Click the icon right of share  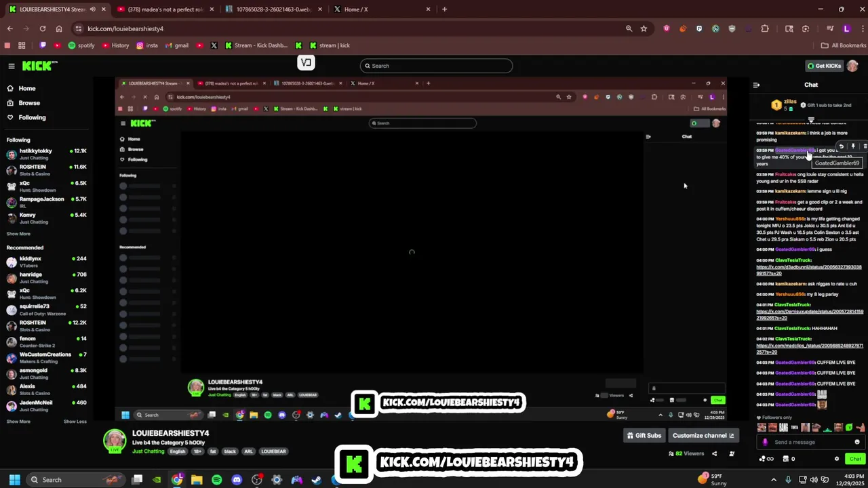732,453
